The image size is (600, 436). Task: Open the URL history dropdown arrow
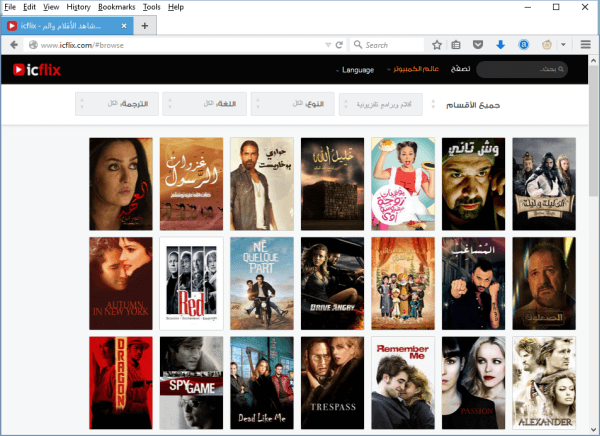pos(328,45)
